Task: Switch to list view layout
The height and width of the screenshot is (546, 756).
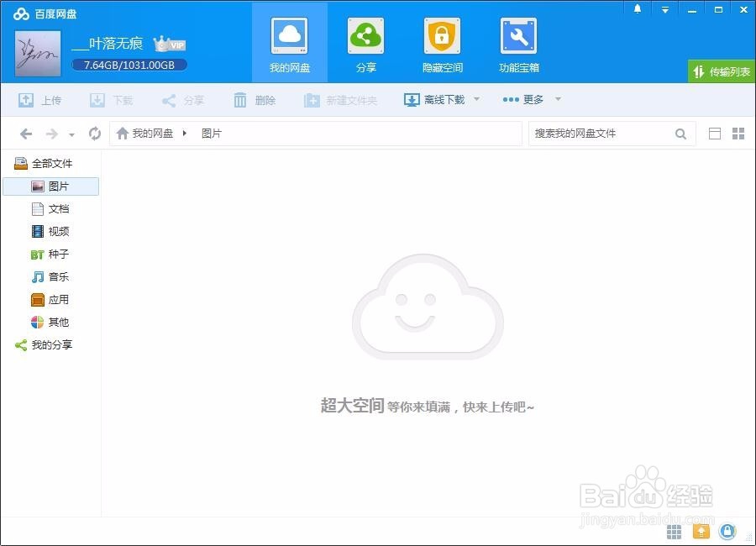Action: (716, 133)
